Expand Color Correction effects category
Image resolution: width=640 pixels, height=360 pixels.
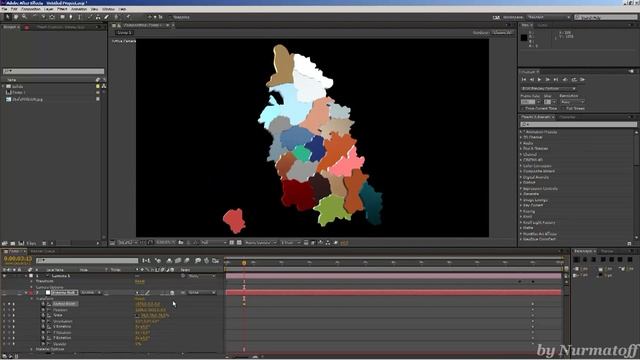pos(521,166)
